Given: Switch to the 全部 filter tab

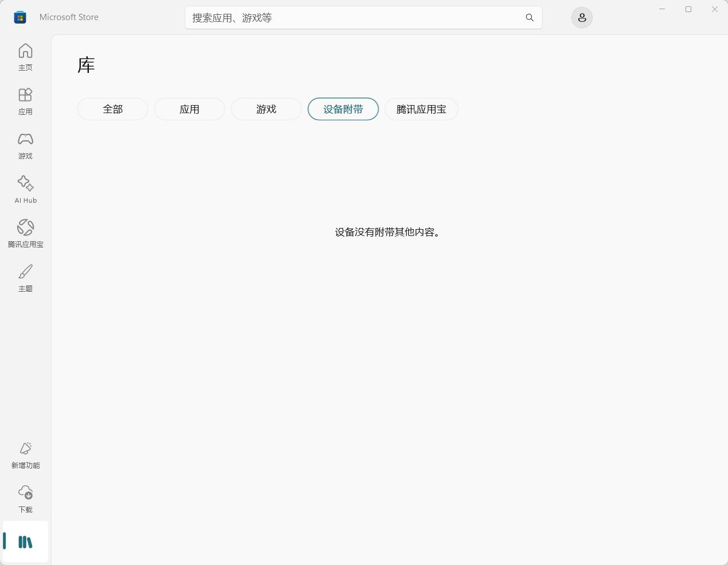Looking at the screenshot, I should [113, 109].
